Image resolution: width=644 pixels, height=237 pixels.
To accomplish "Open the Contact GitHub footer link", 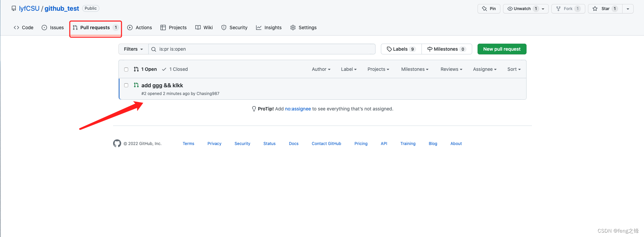I will pyautogui.click(x=327, y=144).
